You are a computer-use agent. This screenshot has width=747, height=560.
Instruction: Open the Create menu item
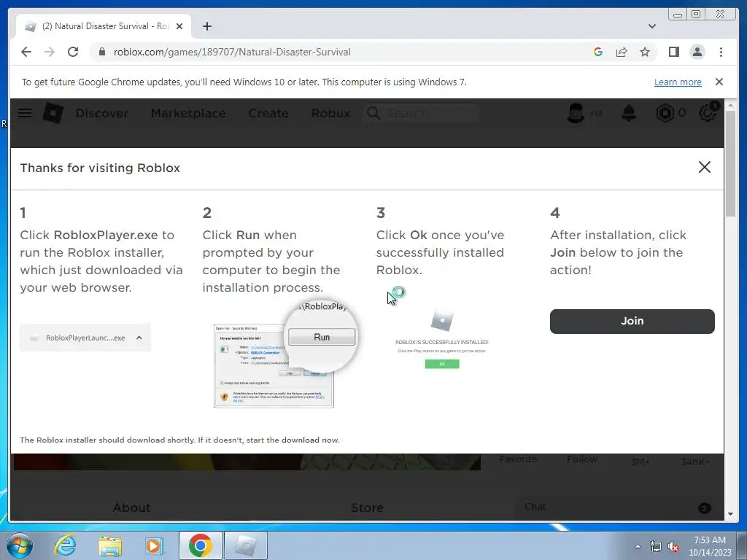(268, 113)
